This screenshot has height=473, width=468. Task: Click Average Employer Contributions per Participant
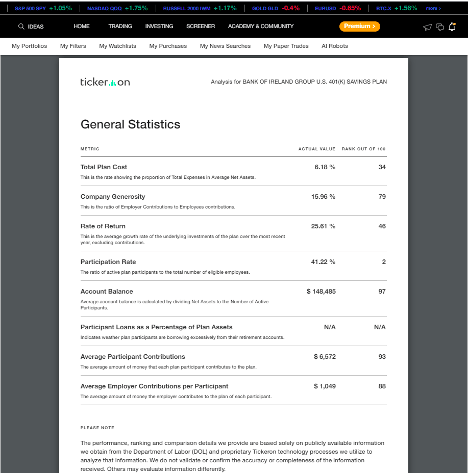coord(154,386)
